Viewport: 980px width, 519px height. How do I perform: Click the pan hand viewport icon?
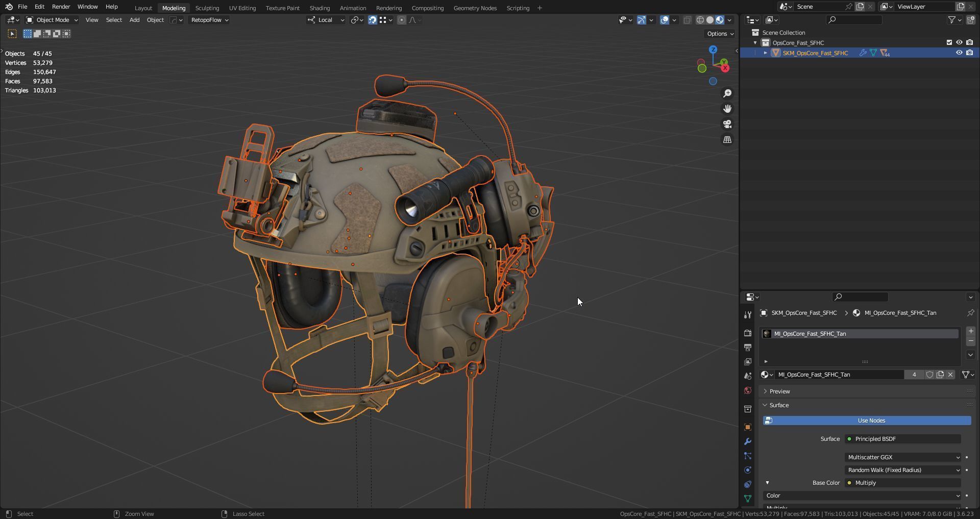[x=727, y=109]
